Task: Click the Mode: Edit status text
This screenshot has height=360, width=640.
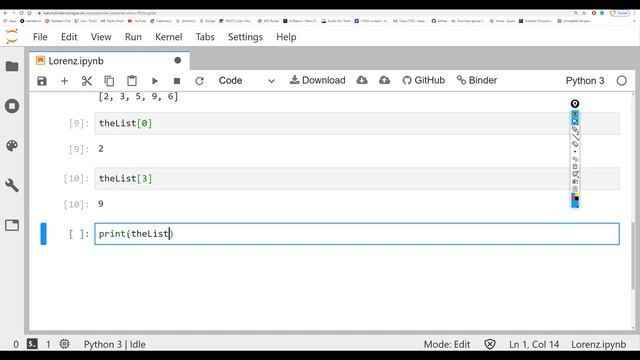Action: (x=447, y=344)
